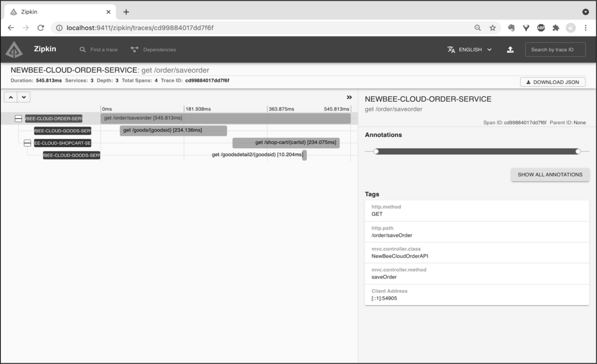This screenshot has width=597, height=364.
Task: Click the Zipkin brand title text
Action: [45, 49]
